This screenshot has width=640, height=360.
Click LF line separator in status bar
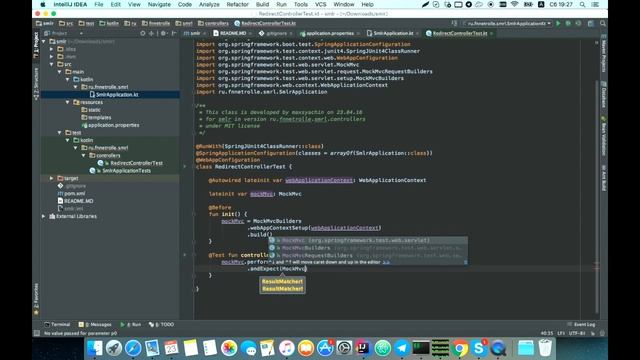[561, 333]
